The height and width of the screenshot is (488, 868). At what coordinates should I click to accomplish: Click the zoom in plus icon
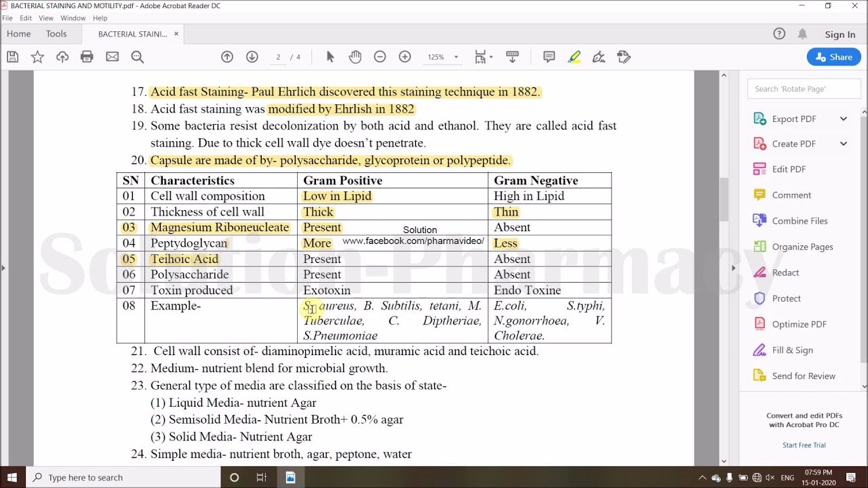pos(405,57)
